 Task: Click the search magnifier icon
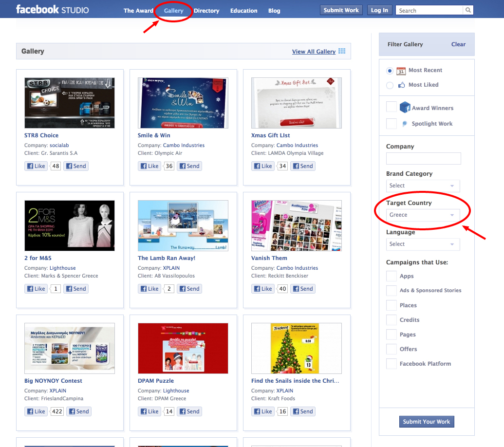(x=467, y=10)
